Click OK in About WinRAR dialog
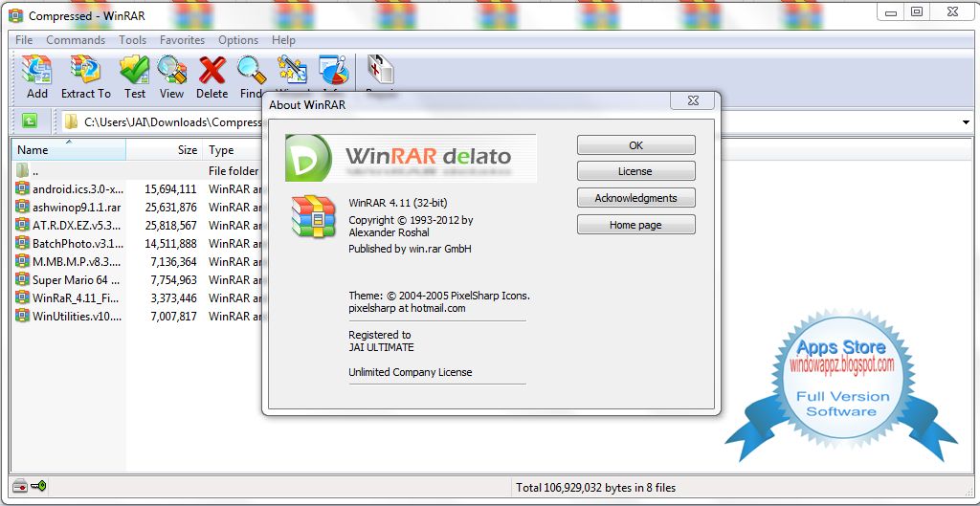Screen dimensions: 980x506 coord(635,145)
